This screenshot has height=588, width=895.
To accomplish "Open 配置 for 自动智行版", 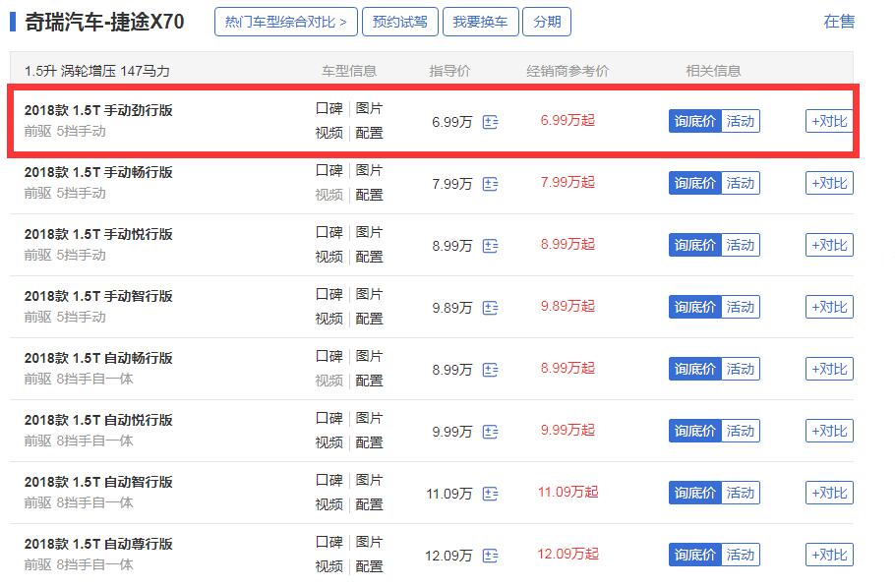I will (369, 504).
